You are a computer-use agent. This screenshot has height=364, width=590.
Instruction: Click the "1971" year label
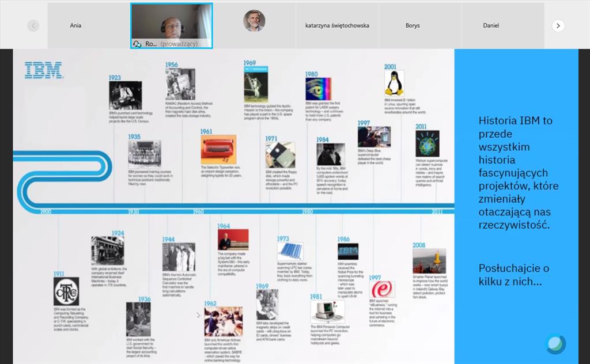pos(271,138)
